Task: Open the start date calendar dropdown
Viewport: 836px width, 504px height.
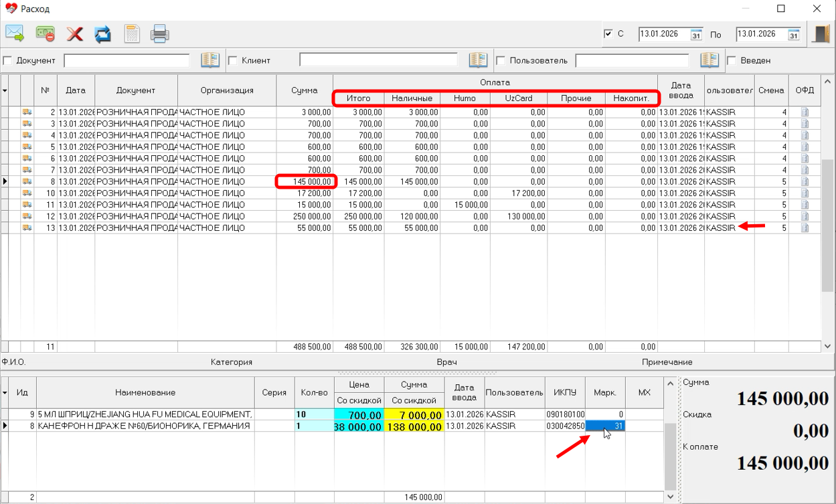Action: (696, 35)
